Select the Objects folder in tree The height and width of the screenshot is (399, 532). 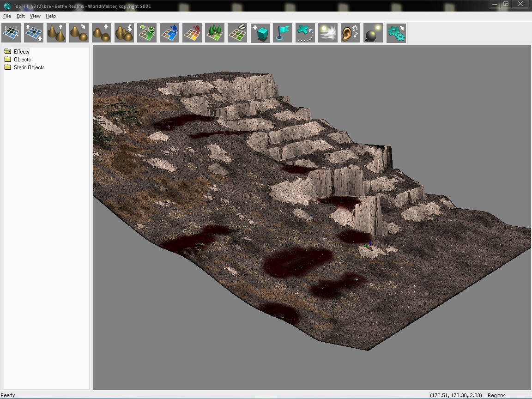(x=22, y=60)
